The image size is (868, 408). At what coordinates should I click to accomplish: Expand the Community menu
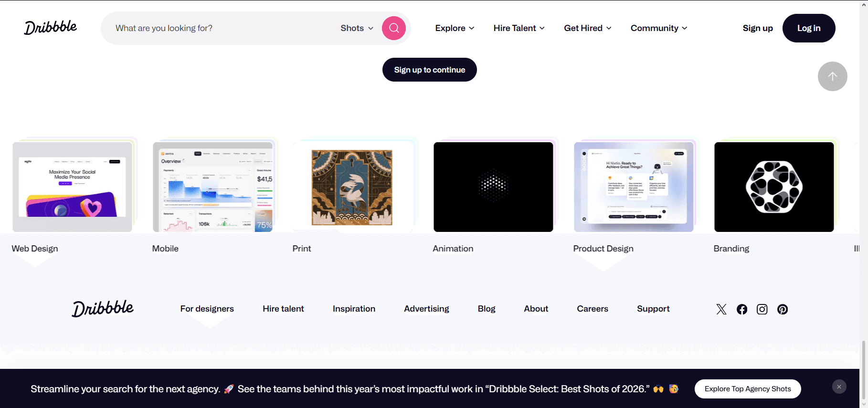(659, 28)
